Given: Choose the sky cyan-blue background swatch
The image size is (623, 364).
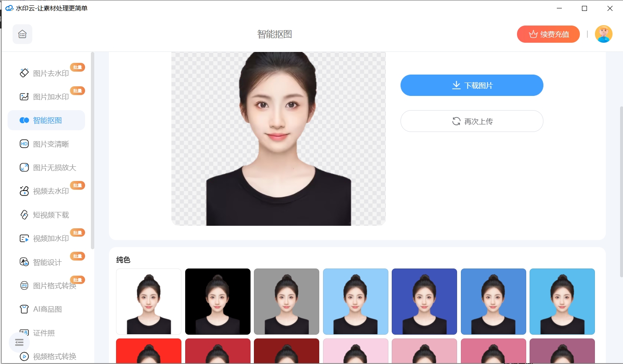Looking at the screenshot, I should pos(562,302).
